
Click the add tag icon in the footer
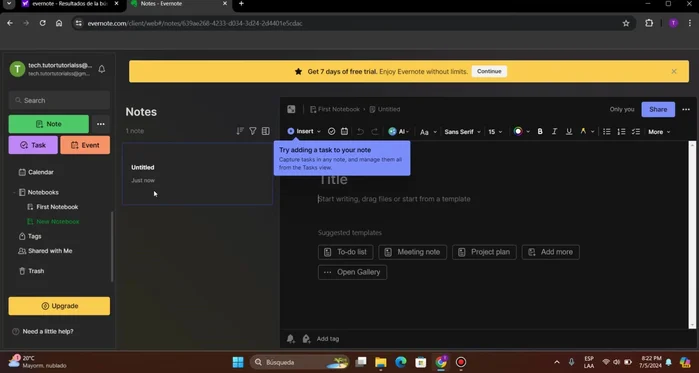tap(306, 339)
